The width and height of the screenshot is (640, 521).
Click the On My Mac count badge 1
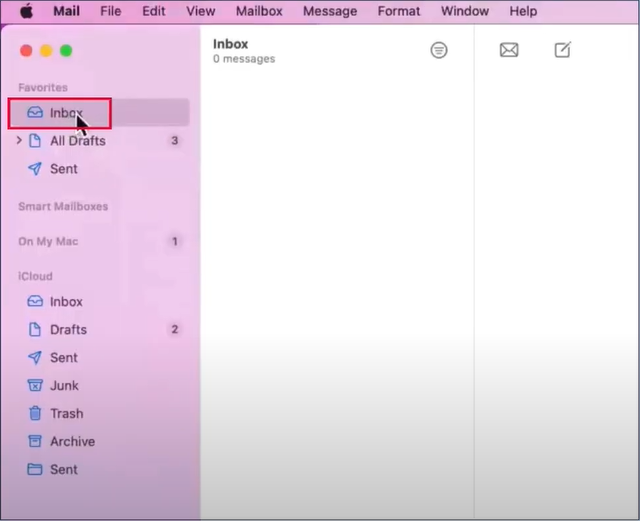175,241
